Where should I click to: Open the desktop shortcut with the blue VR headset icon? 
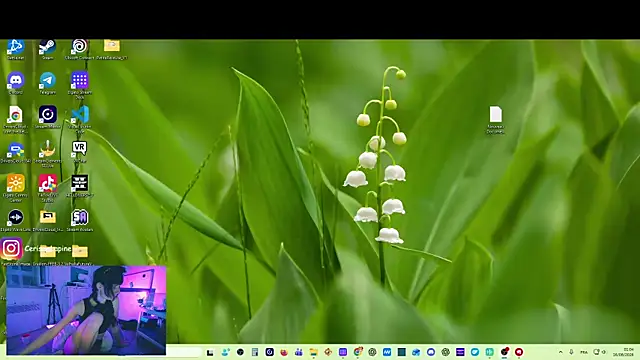coord(16,152)
